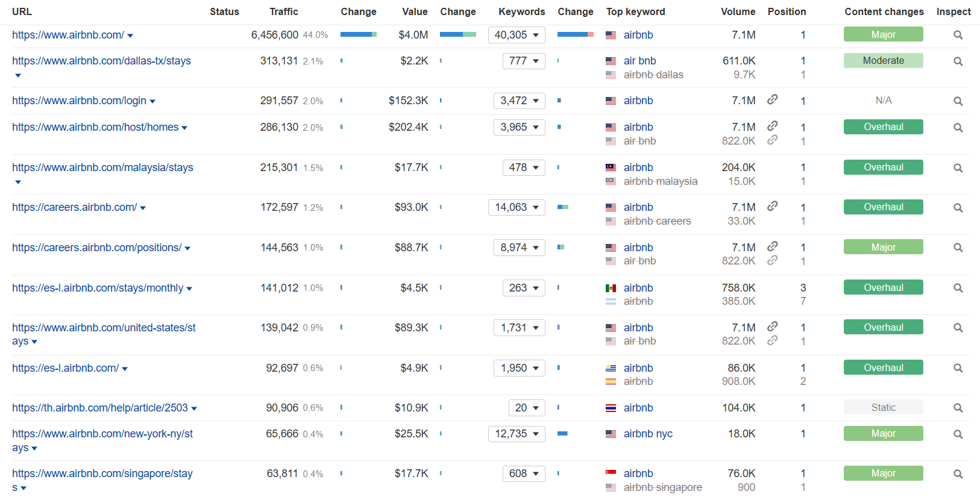Click Major badge in homepage row
Screen dimensions: 980x500
pyautogui.click(x=884, y=34)
